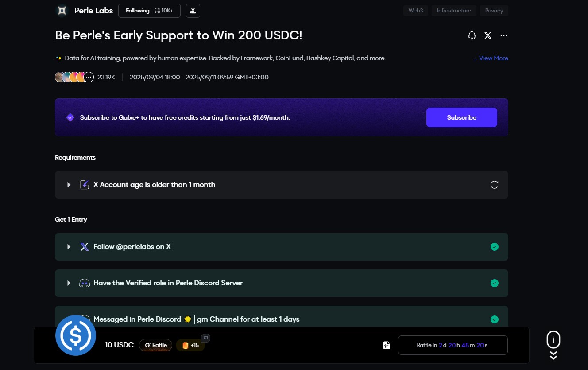
Task: Open the space leaderboard icon beside Following
Action: click(193, 11)
